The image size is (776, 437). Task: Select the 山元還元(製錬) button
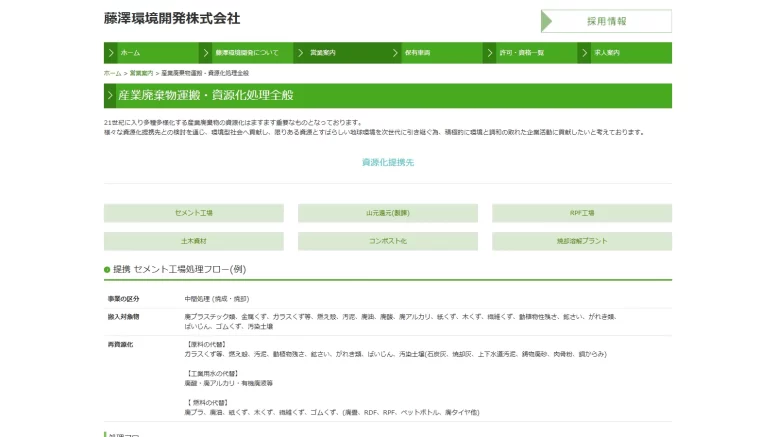[388, 213]
